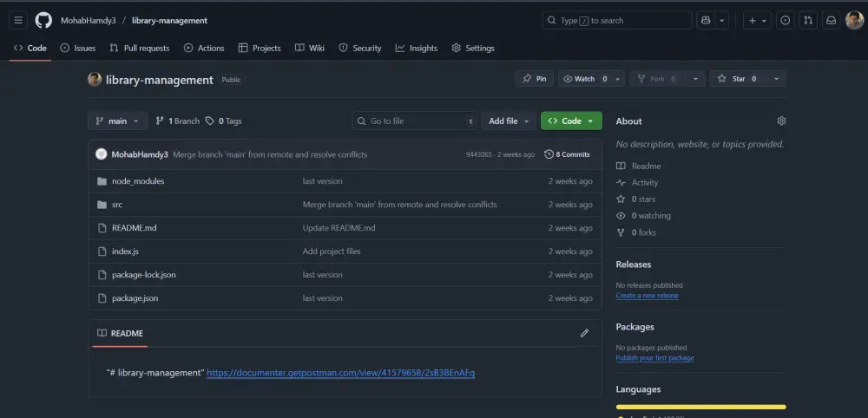The height and width of the screenshot is (418, 868).
Task: Open the 8 Commits history
Action: tap(567, 155)
